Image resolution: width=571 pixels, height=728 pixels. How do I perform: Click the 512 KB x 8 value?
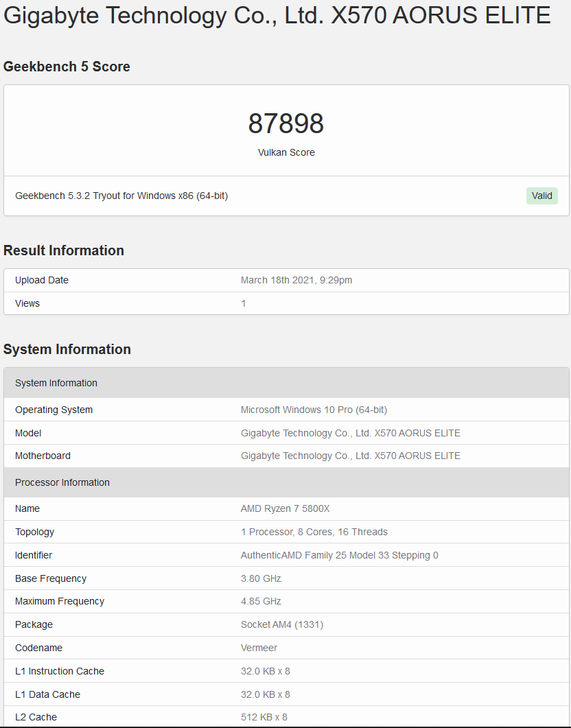coord(264,717)
